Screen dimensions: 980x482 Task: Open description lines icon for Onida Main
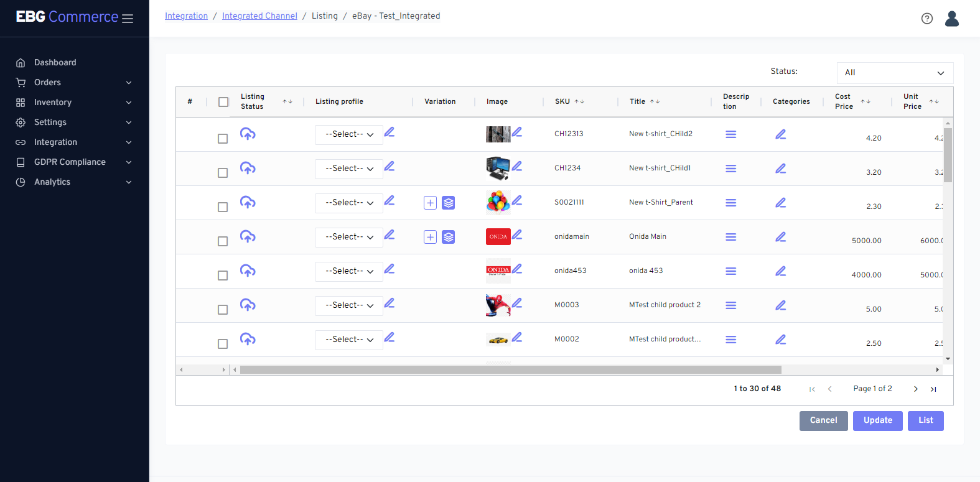[x=730, y=237]
